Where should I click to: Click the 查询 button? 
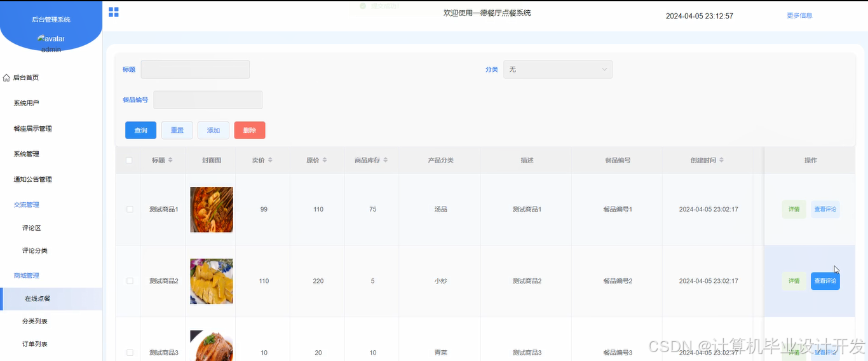140,130
